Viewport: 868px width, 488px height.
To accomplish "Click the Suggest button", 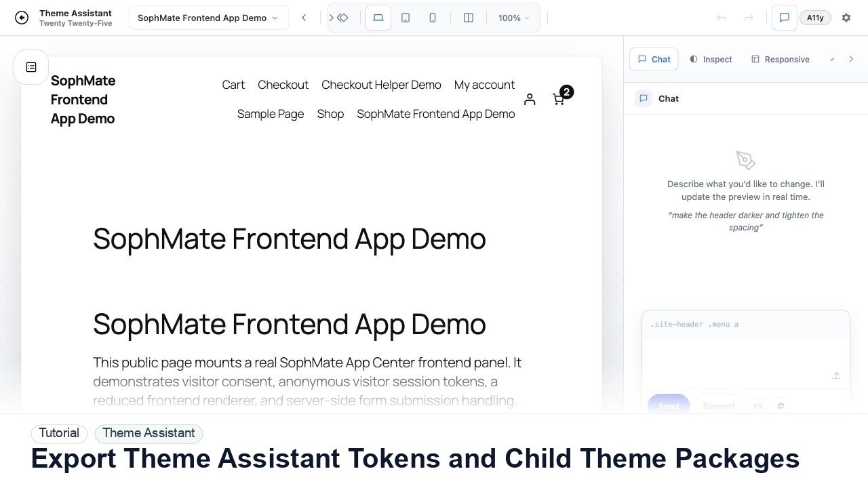I will [719, 406].
